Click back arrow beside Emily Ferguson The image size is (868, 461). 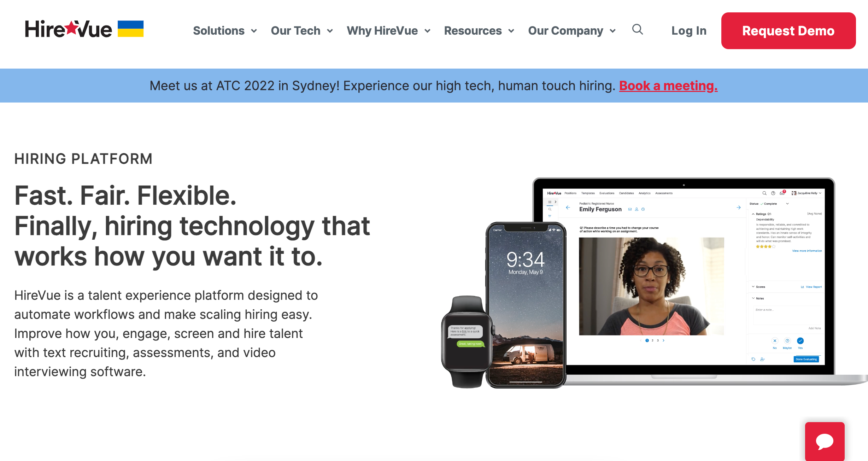click(568, 208)
